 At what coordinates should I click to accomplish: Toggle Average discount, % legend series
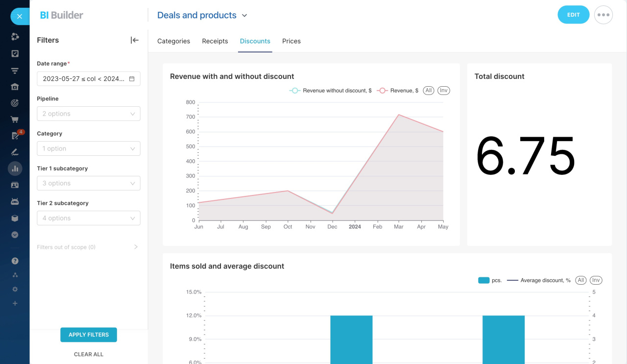click(x=539, y=280)
